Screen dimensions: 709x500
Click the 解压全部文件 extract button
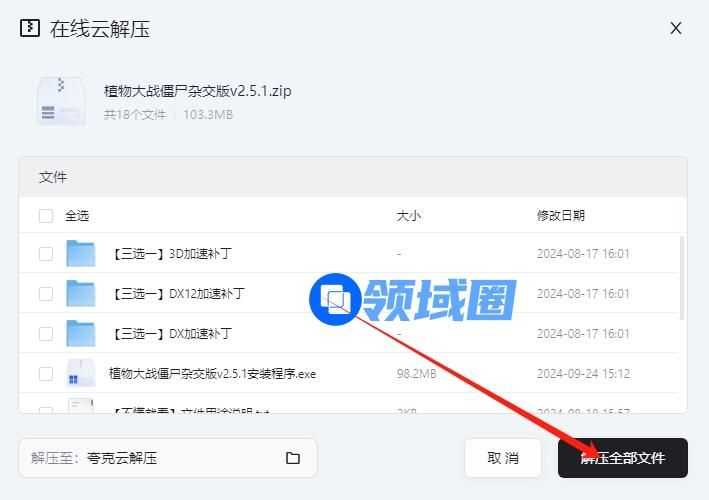(x=622, y=458)
